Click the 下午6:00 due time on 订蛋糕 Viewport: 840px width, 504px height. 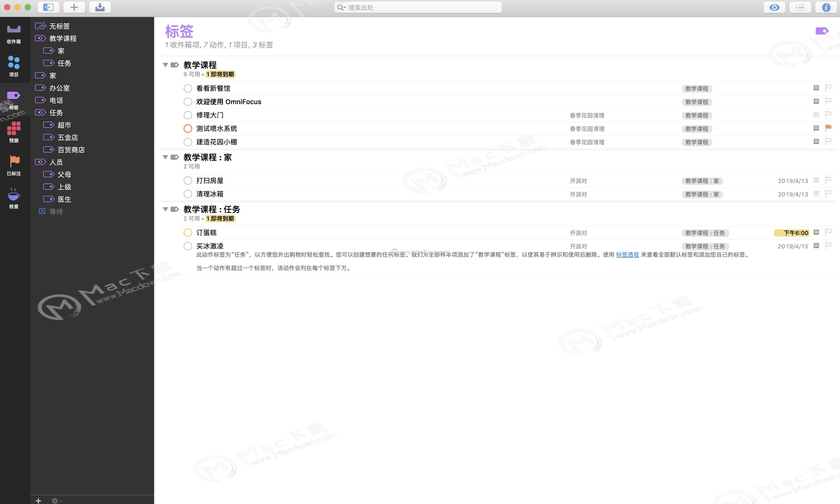click(792, 233)
